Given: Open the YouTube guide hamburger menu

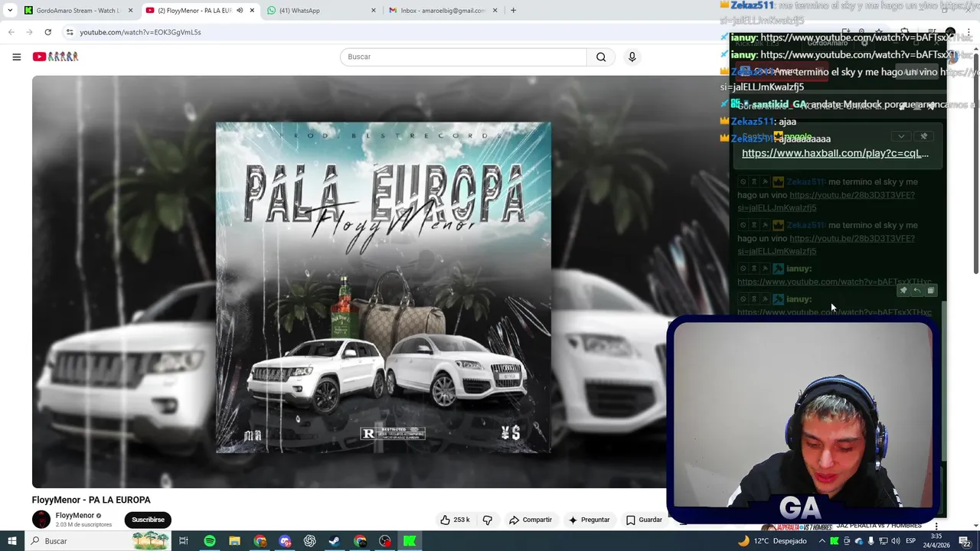Looking at the screenshot, I should click(x=16, y=57).
